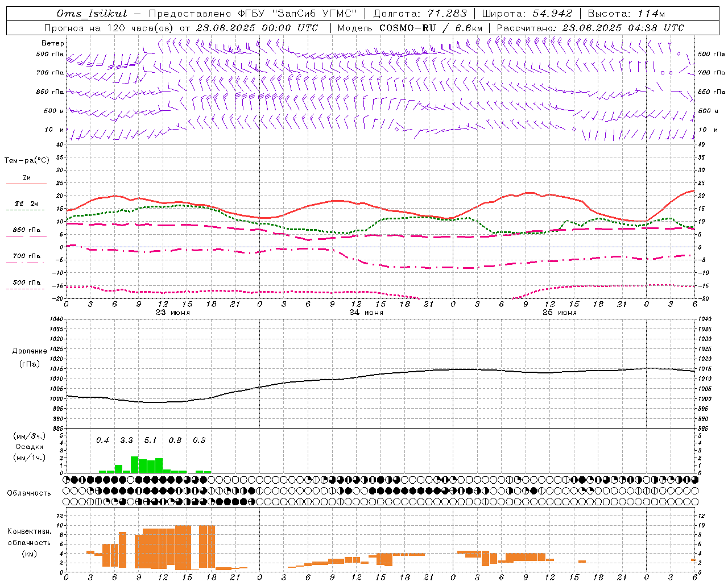The height and width of the screenshot is (582, 728).
Task: Click the date label "25 июня"
Action: [x=560, y=313]
